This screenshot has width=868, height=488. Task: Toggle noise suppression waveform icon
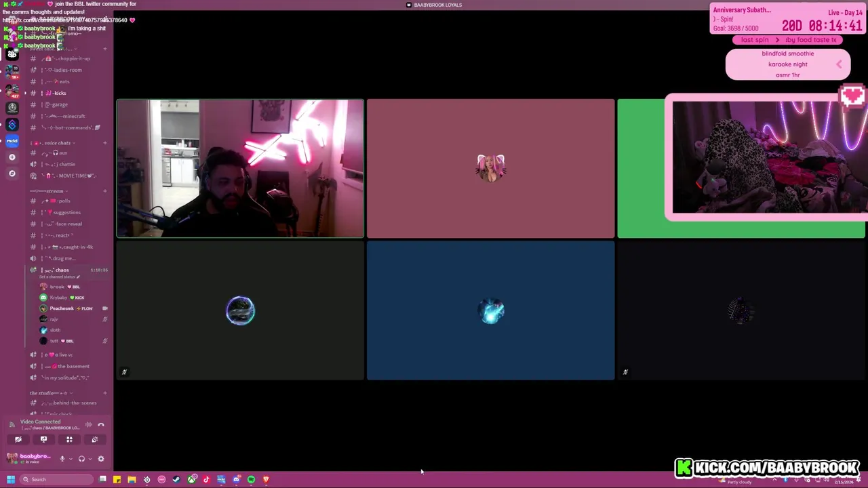click(89, 424)
